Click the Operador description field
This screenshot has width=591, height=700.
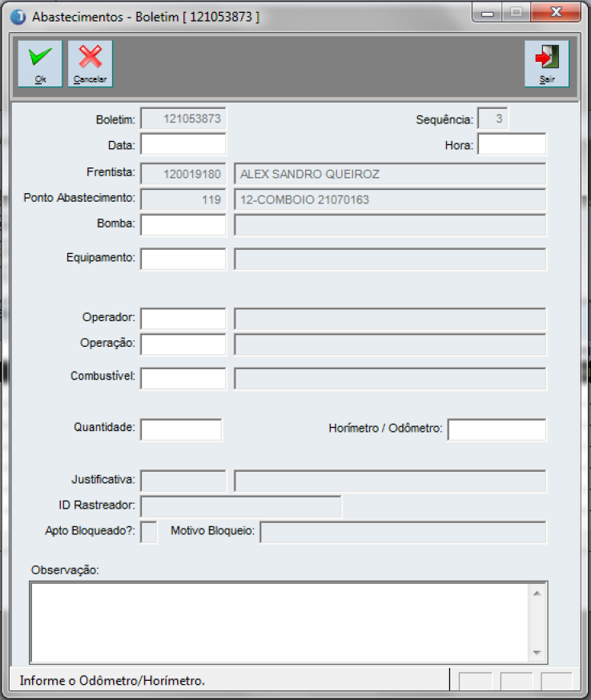coord(390,319)
